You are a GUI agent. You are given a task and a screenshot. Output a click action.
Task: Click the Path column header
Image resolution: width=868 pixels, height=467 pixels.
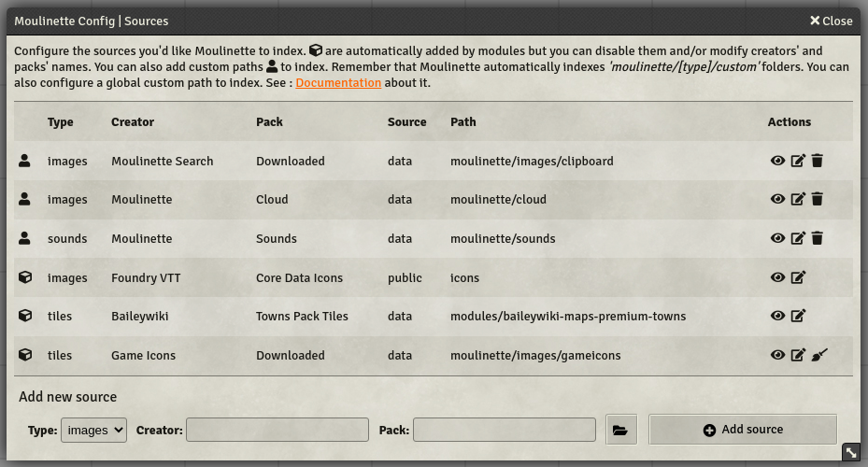point(463,121)
